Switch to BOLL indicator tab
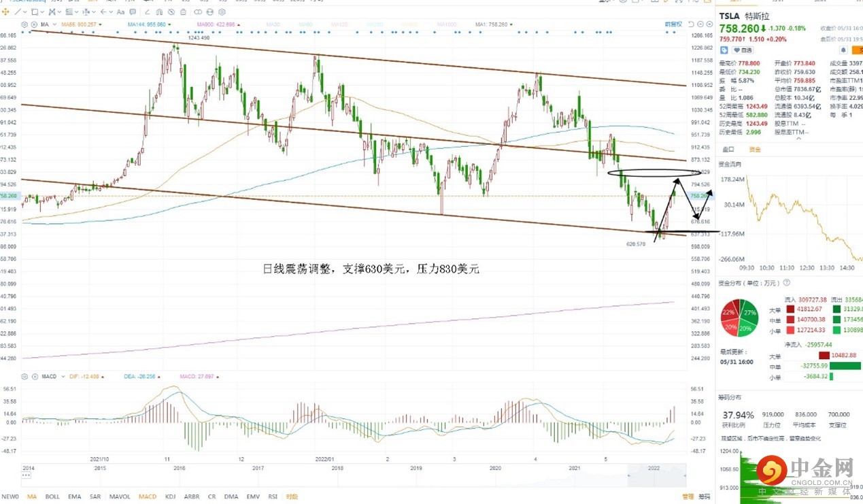This screenshot has height=504, width=863. [x=52, y=497]
